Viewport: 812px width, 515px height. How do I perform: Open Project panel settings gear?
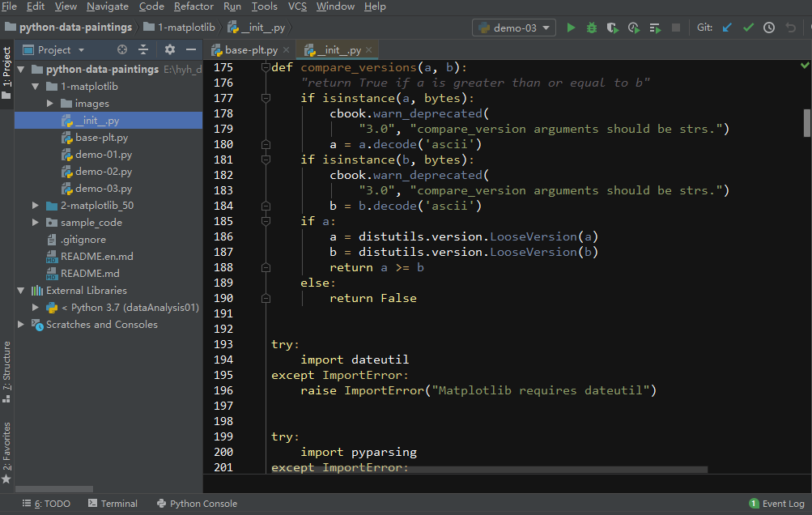point(169,49)
